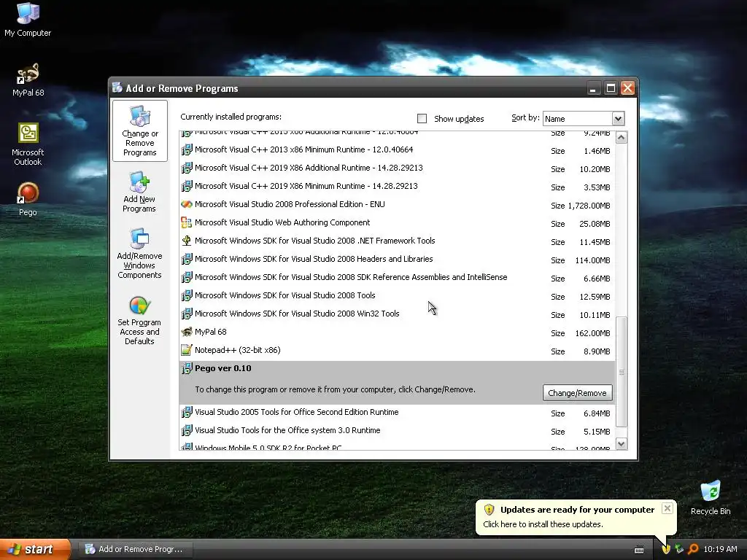Click shield icon in updates balloon
The width and height of the screenshot is (747, 560).
[x=489, y=510]
